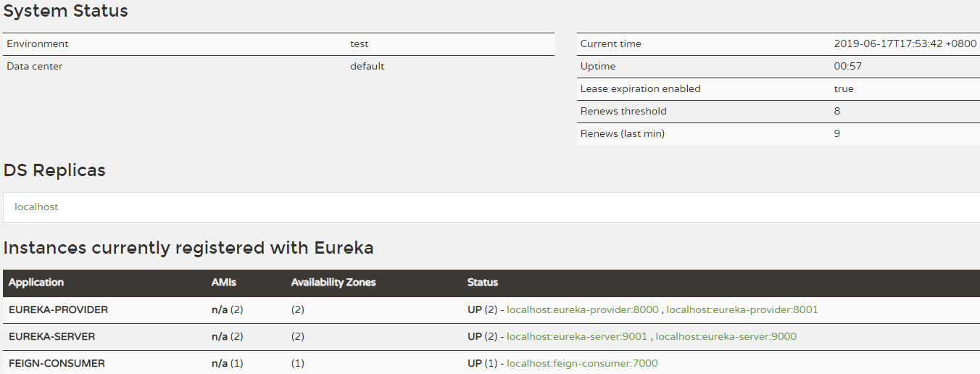Open localhost:eureka-server:9000 instance link

726,337
